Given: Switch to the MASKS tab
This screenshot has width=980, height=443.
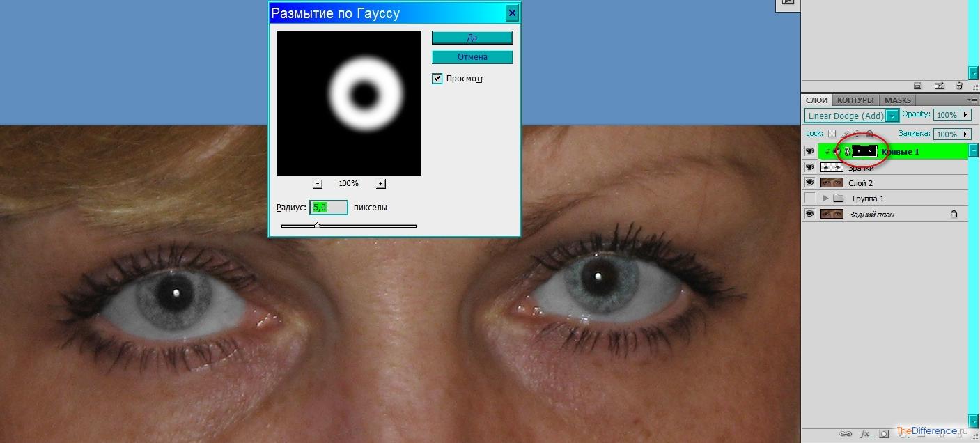Looking at the screenshot, I should point(898,100).
